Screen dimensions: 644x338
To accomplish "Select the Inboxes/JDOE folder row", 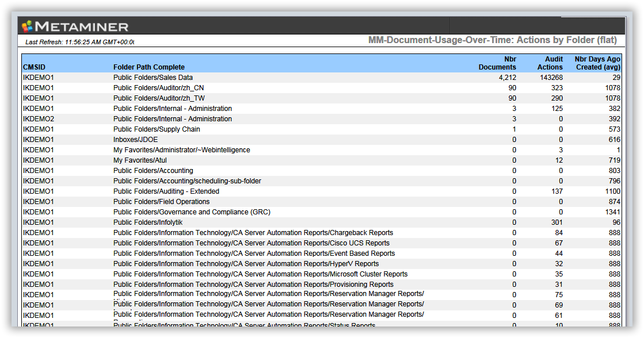I will tap(322, 140).
